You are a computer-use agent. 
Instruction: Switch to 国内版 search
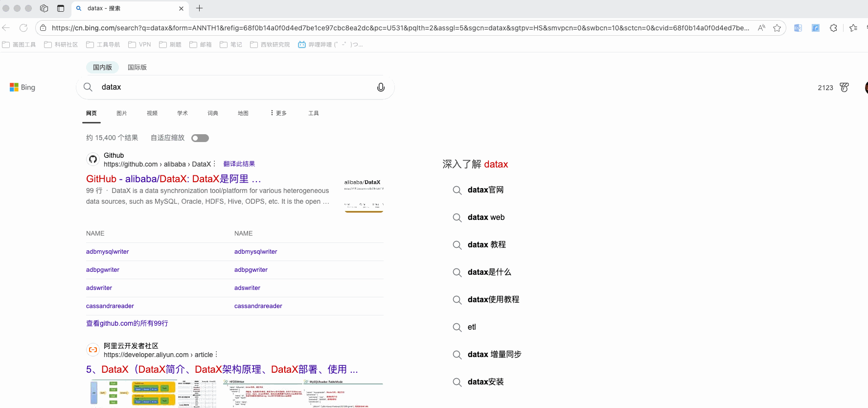pyautogui.click(x=102, y=67)
